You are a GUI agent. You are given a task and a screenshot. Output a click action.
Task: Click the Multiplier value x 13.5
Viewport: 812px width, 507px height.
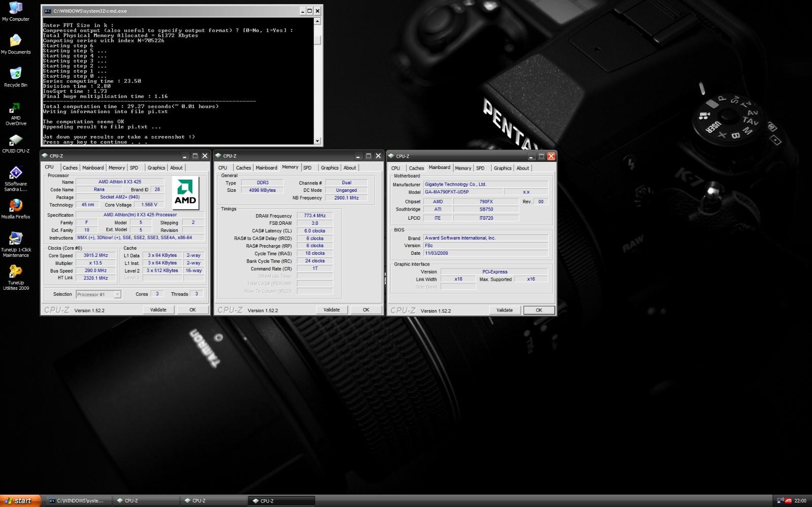click(x=96, y=263)
